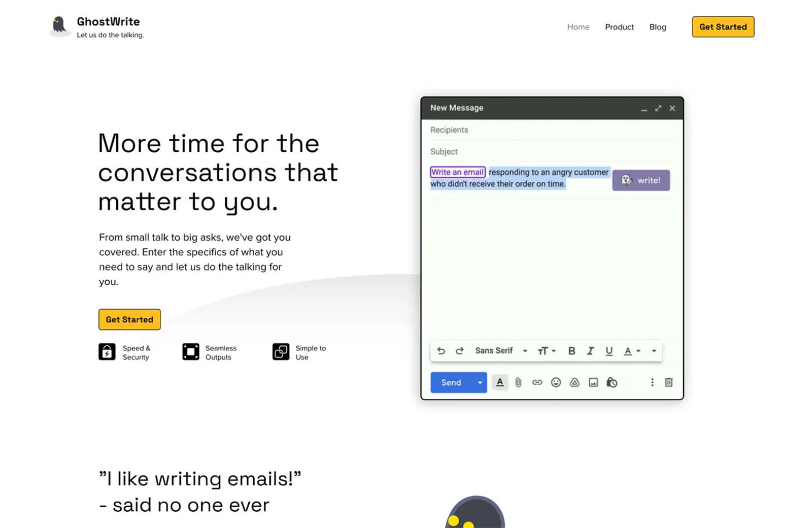Click the Speed & Security lock icon

point(107,352)
